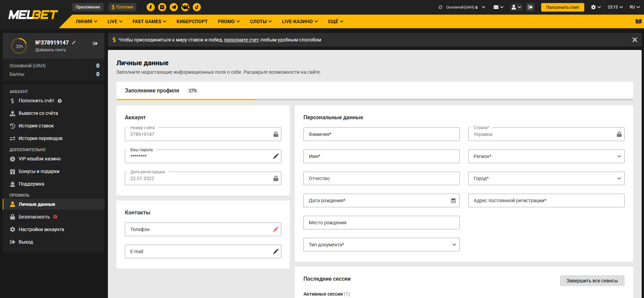This screenshot has width=644, height=298.
Task: Open the Город dropdown
Action: click(x=546, y=178)
